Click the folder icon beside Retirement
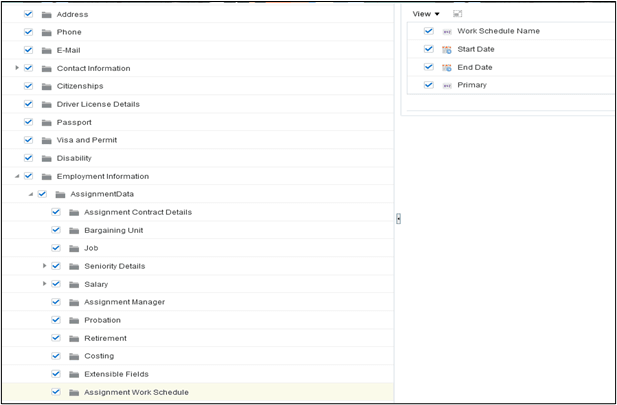This screenshot has width=617, height=405. (x=74, y=338)
